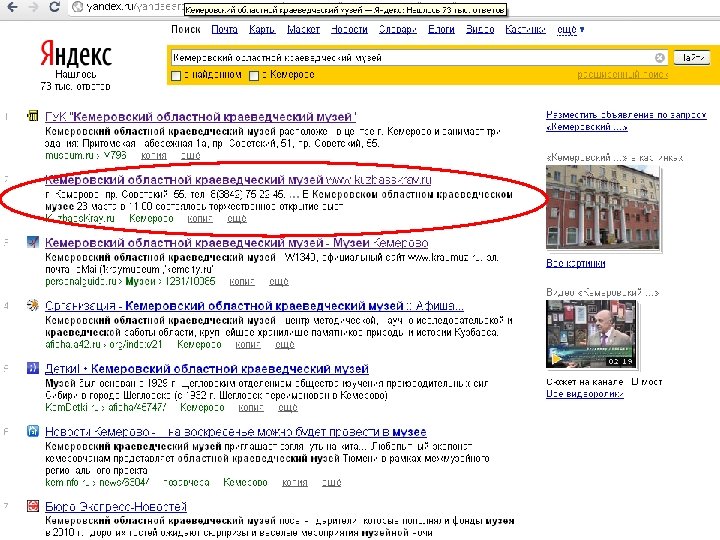
Task: Open the Словари menu link
Action: [398, 29]
